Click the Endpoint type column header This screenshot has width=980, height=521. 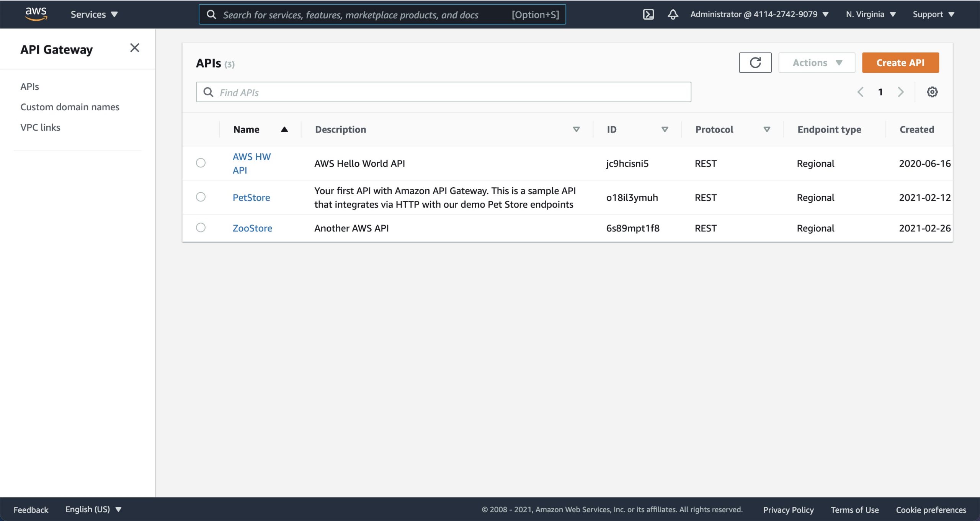[x=829, y=129]
